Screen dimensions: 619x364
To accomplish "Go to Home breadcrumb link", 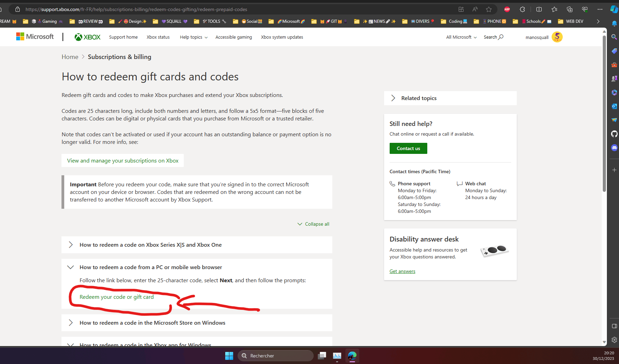I will 70,57.
